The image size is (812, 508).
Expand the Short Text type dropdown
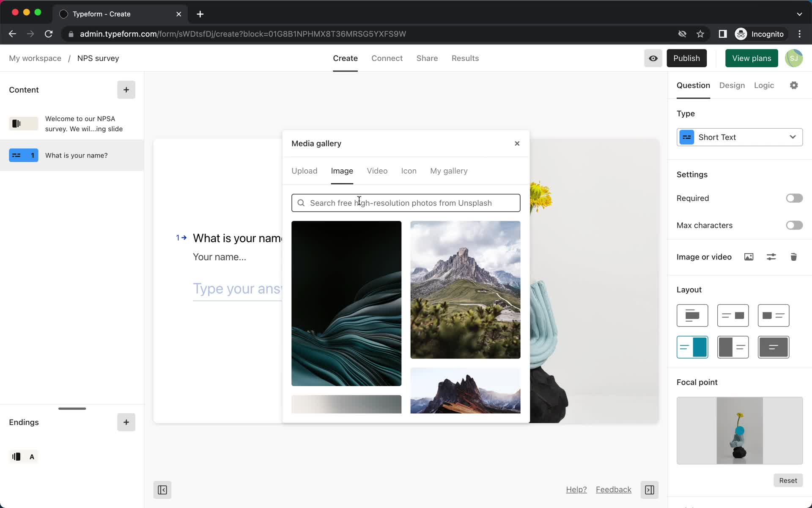tap(740, 137)
